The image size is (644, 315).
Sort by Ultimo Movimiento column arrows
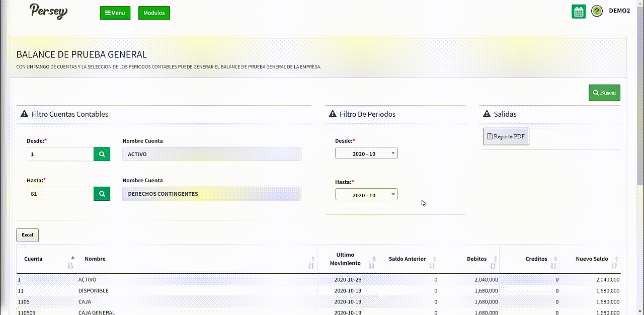[x=372, y=262]
